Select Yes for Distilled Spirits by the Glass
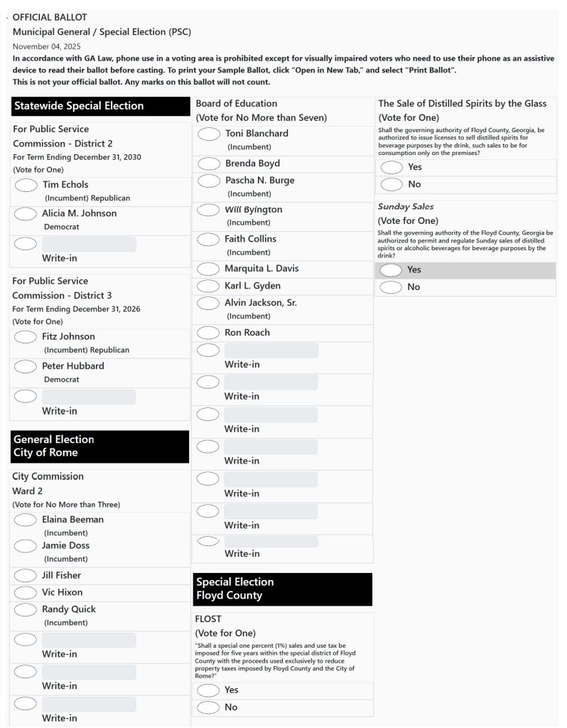This screenshot has height=728, width=567. [x=391, y=168]
